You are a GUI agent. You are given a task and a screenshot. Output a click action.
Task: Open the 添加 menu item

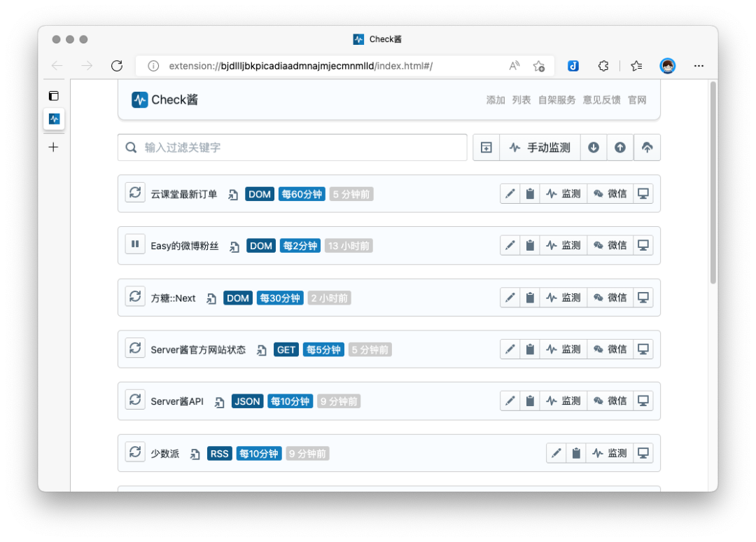[x=495, y=100]
